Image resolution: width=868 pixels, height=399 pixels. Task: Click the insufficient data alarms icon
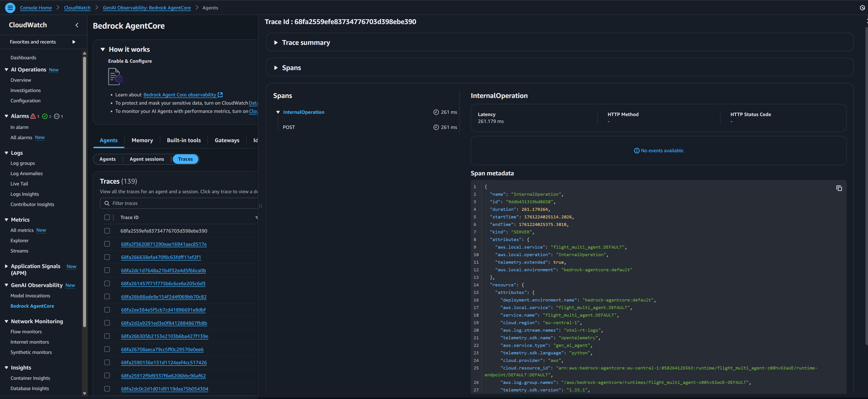point(57,116)
